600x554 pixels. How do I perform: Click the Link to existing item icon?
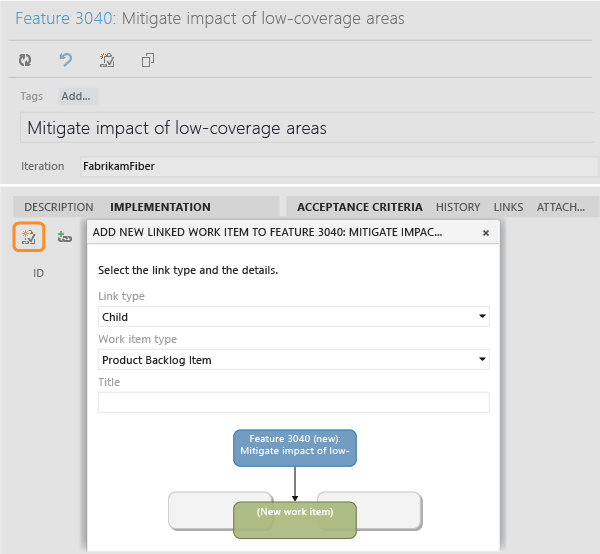[x=64, y=237]
